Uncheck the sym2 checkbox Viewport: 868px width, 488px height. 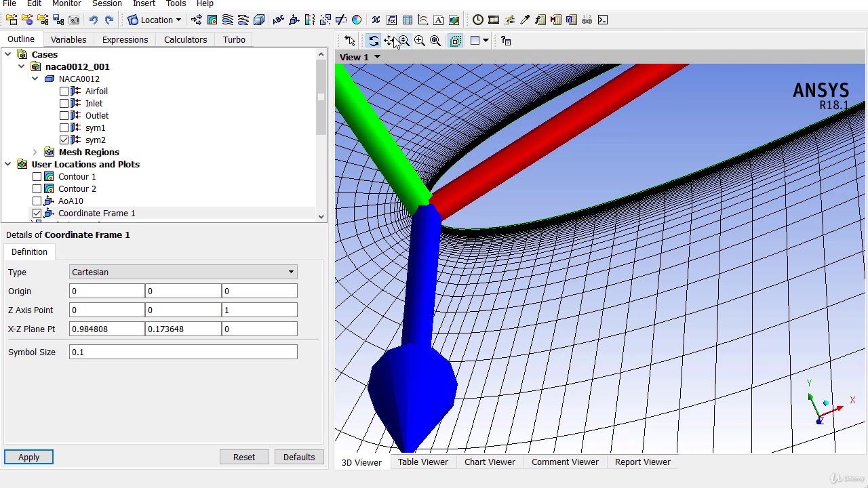[x=64, y=140]
